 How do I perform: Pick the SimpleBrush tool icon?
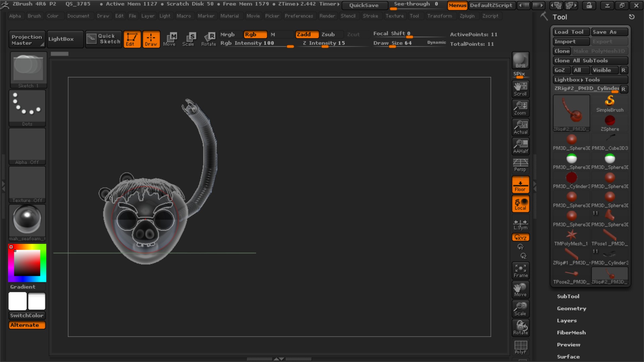(x=609, y=104)
